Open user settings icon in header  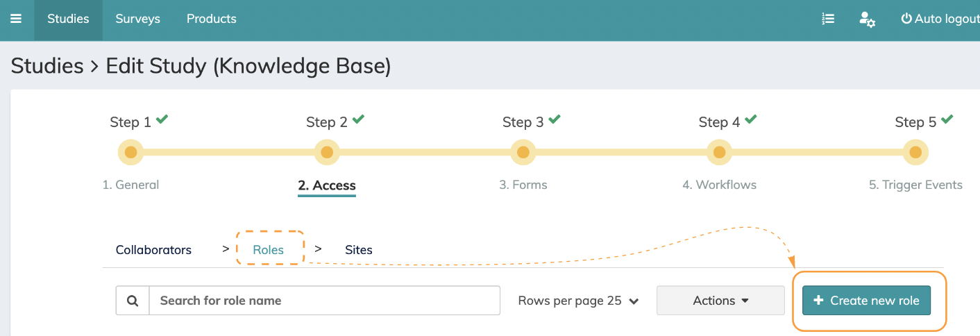(867, 19)
